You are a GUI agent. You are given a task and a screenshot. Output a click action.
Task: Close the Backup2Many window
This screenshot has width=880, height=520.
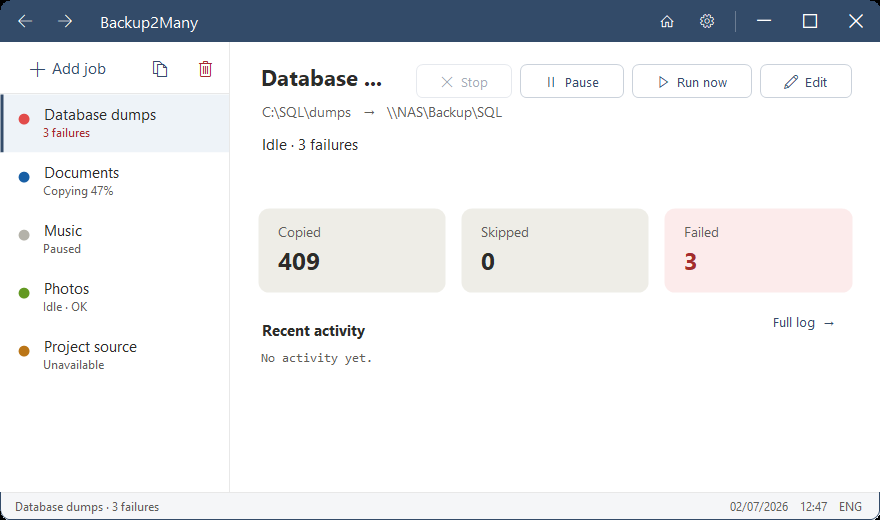[x=855, y=21]
